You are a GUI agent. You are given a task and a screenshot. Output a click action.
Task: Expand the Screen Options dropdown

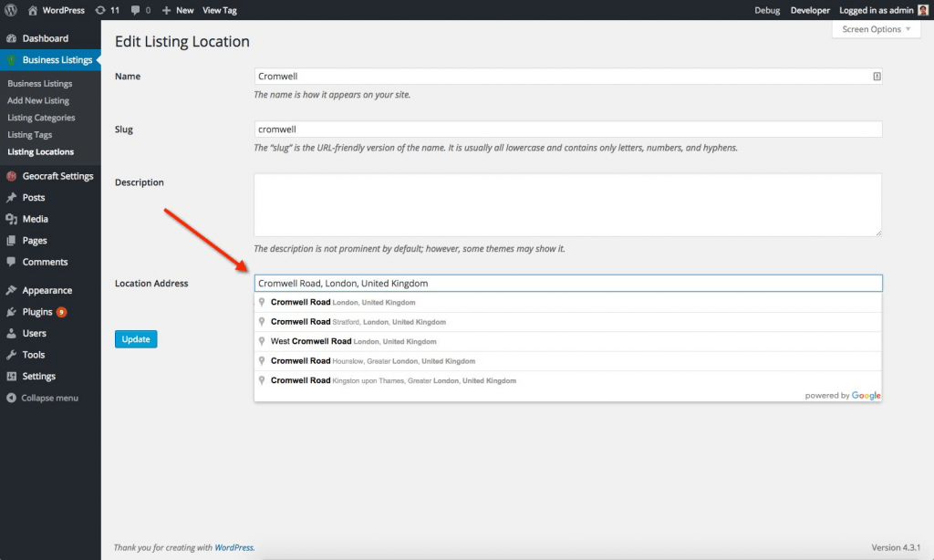click(877, 29)
